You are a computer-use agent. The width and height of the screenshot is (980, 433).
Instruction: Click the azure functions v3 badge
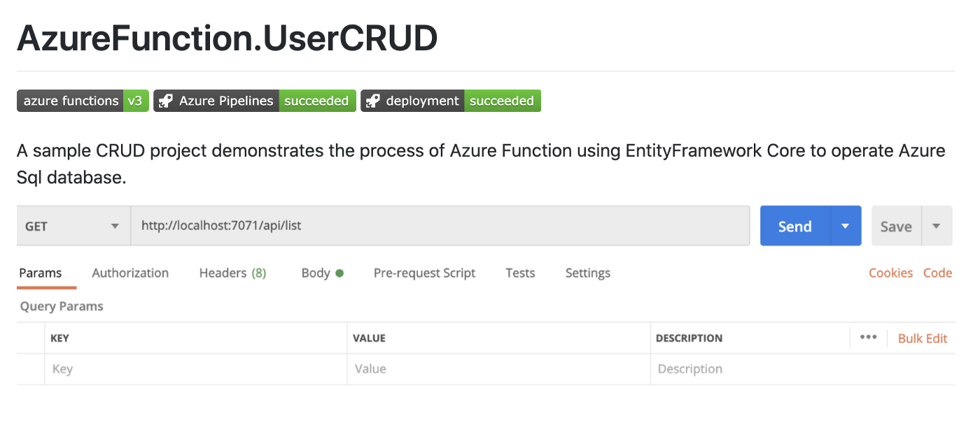(x=83, y=101)
